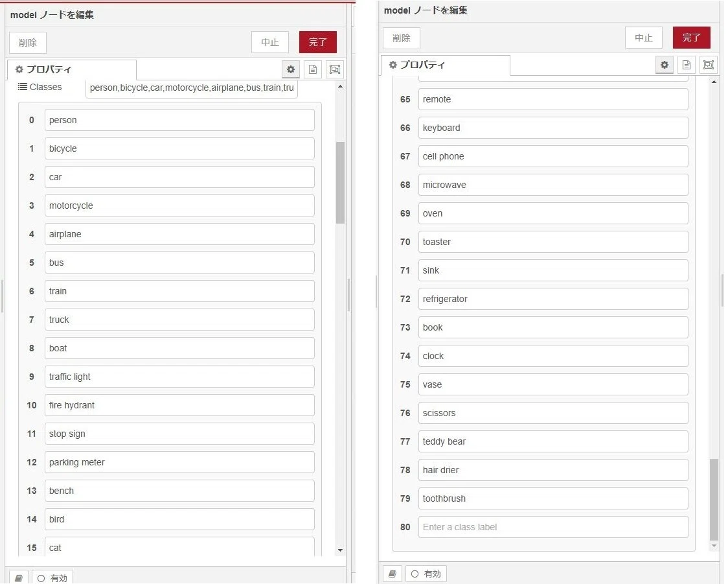Open node settings gear icon in right panel

point(665,65)
